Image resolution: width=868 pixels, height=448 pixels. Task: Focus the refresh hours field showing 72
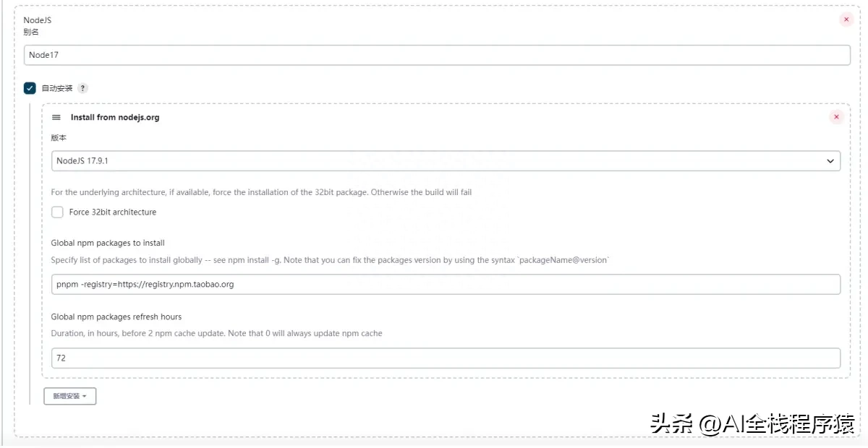coord(446,358)
